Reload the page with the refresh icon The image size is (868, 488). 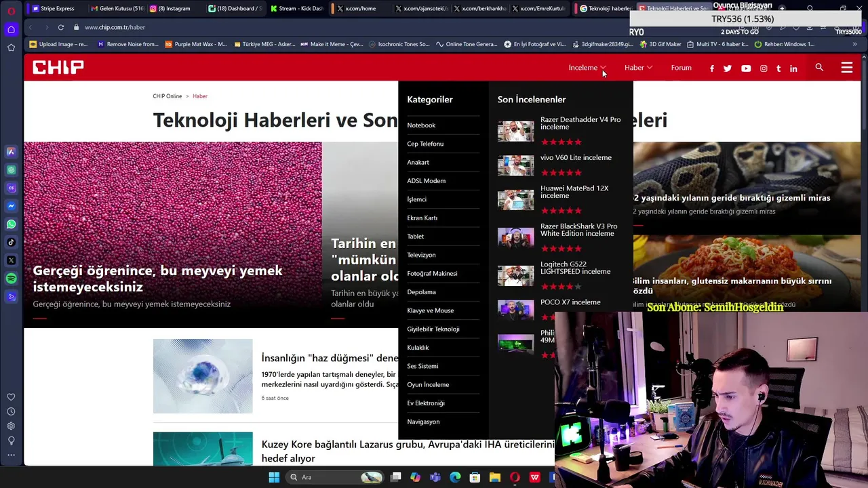(x=61, y=27)
